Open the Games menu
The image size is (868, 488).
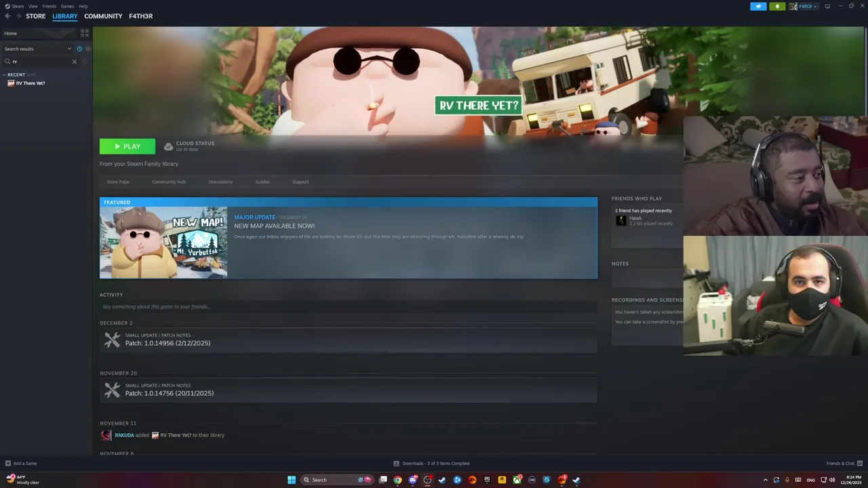(x=67, y=6)
